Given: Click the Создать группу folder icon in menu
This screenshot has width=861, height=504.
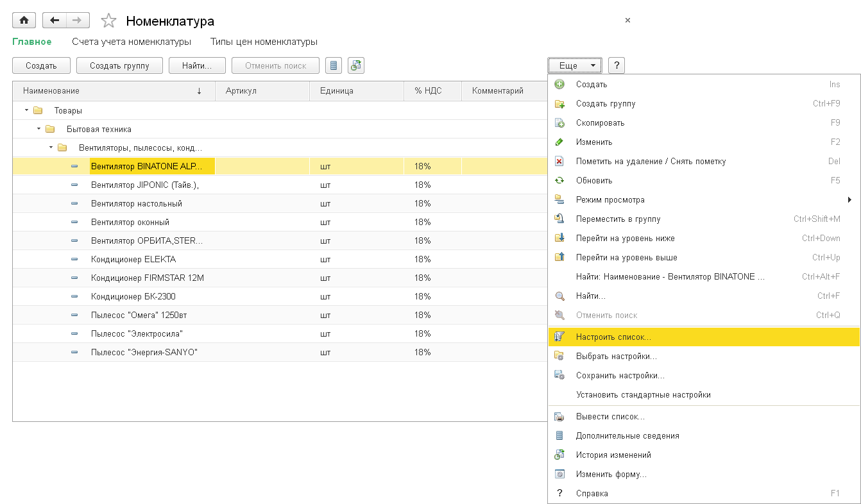Looking at the screenshot, I should [559, 104].
